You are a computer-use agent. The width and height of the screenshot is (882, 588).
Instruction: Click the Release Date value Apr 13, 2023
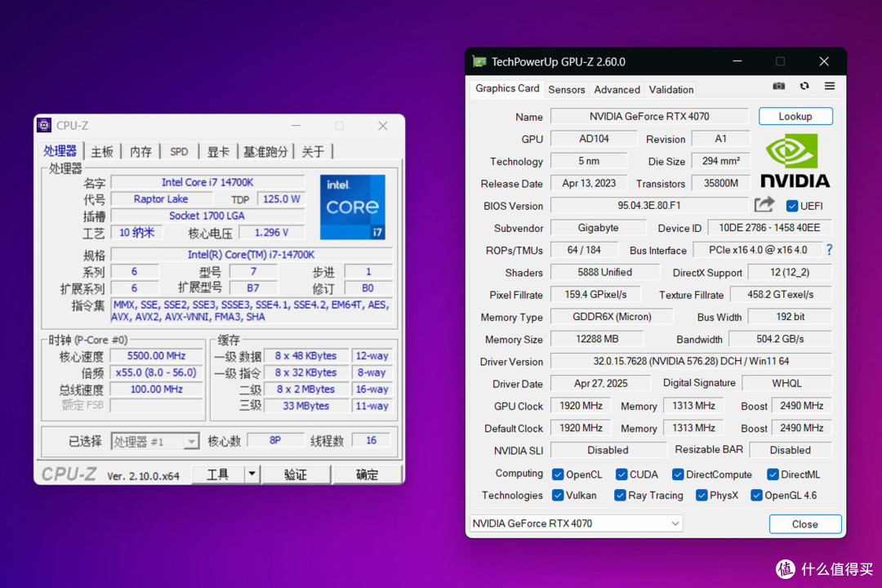pos(589,183)
